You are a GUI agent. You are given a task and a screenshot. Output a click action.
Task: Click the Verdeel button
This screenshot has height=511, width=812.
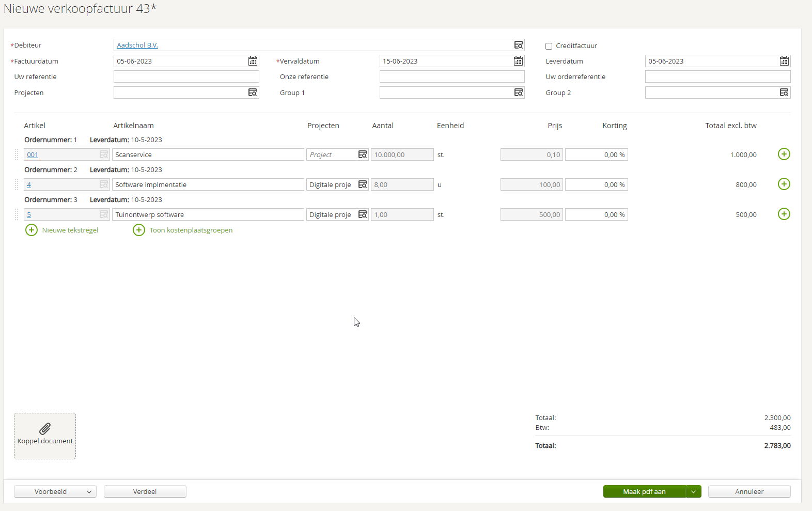(145, 491)
